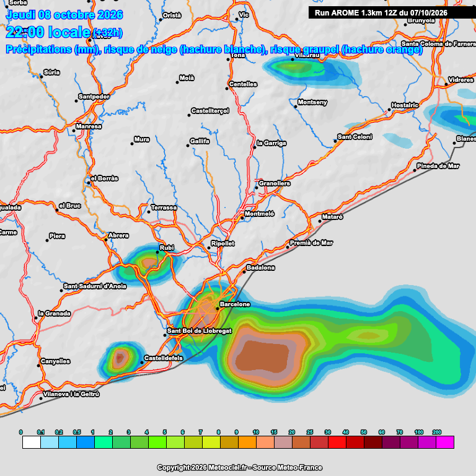Click the Terrassa city label
The image size is (476, 476).
click(x=164, y=208)
